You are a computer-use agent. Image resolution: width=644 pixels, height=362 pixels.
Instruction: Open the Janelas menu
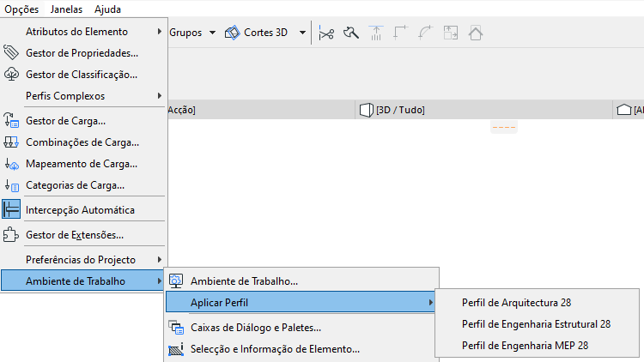coord(66,9)
